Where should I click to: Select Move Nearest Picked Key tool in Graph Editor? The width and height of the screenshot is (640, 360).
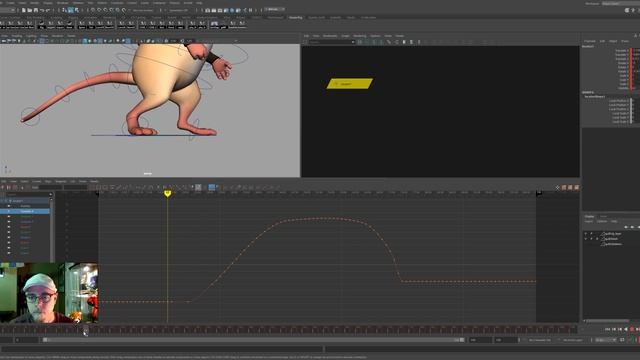(2, 187)
